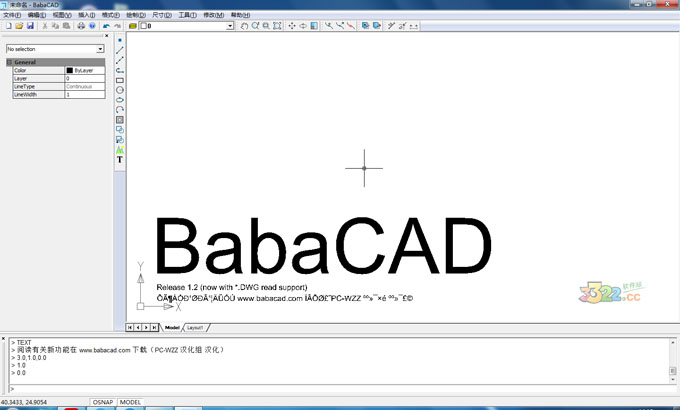680x410 pixels.
Task: Click the command history scrollbar
Action: click(x=673, y=361)
